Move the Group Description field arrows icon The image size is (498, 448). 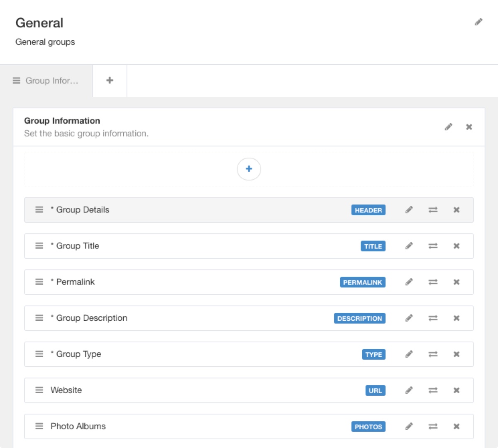[x=433, y=318]
